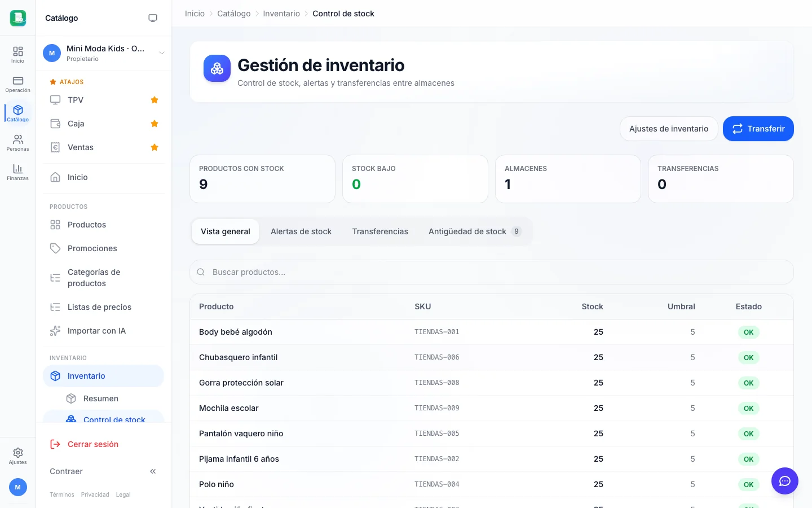Screen dimensions: 812x508
Task: Expand the Mini Moda Kids store selector
Action: tap(104, 53)
